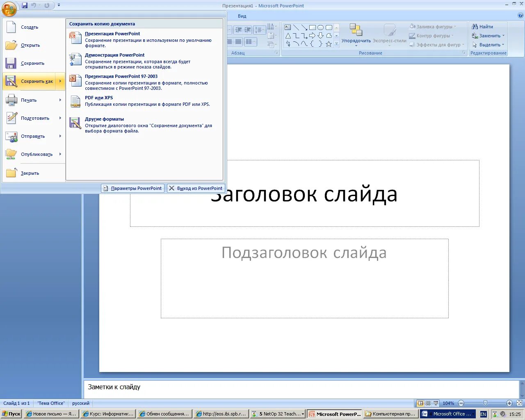Publish as PDF или XPS
Image resolution: width=525 pixels, height=420 pixels.
[144, 101]
